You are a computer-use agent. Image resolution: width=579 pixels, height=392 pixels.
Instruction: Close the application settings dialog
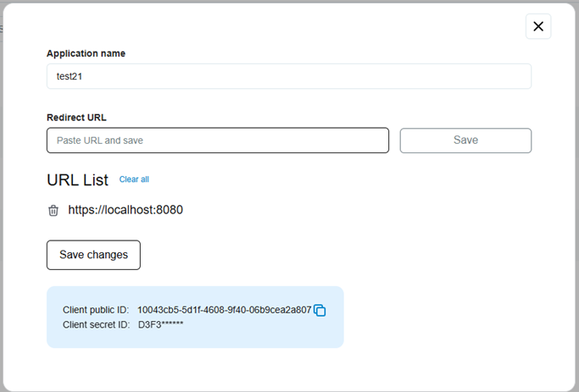tap(537, 26)
